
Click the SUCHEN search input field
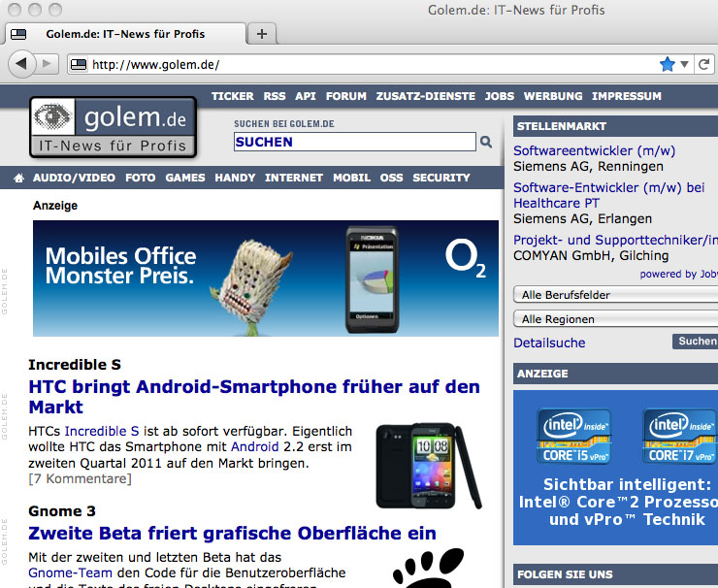[355, 142]
